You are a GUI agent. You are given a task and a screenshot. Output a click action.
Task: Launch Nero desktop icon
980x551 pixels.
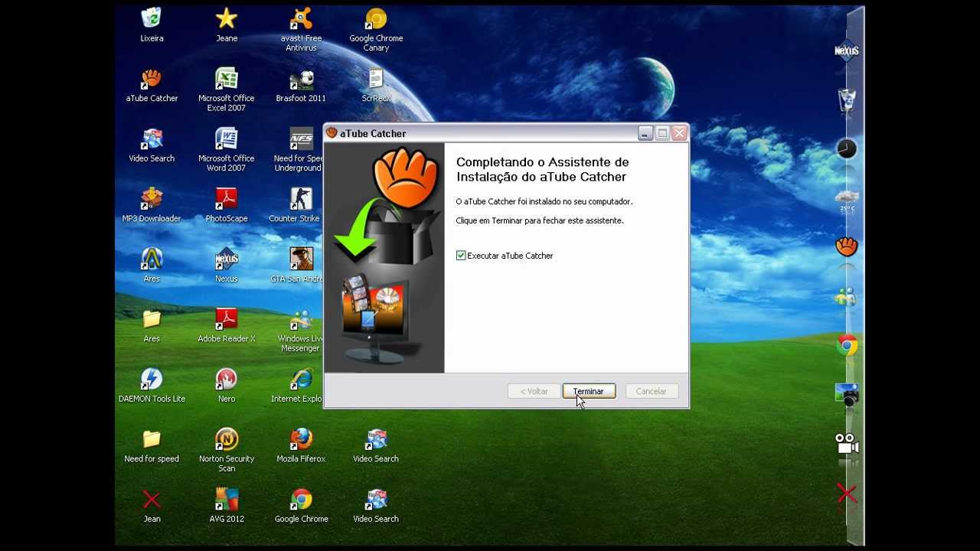(x=226, y=385)
